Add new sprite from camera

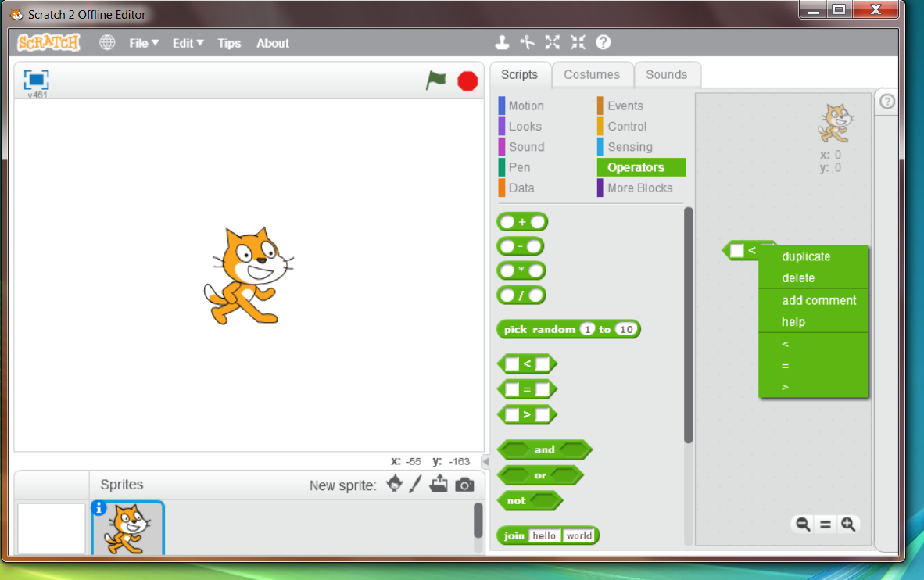tap(464, 485)
